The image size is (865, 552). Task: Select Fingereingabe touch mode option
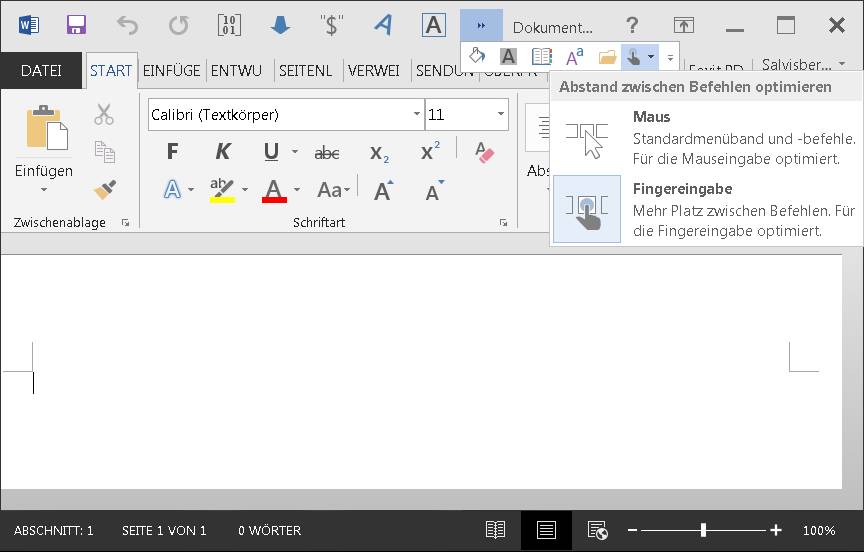[707, 210]
